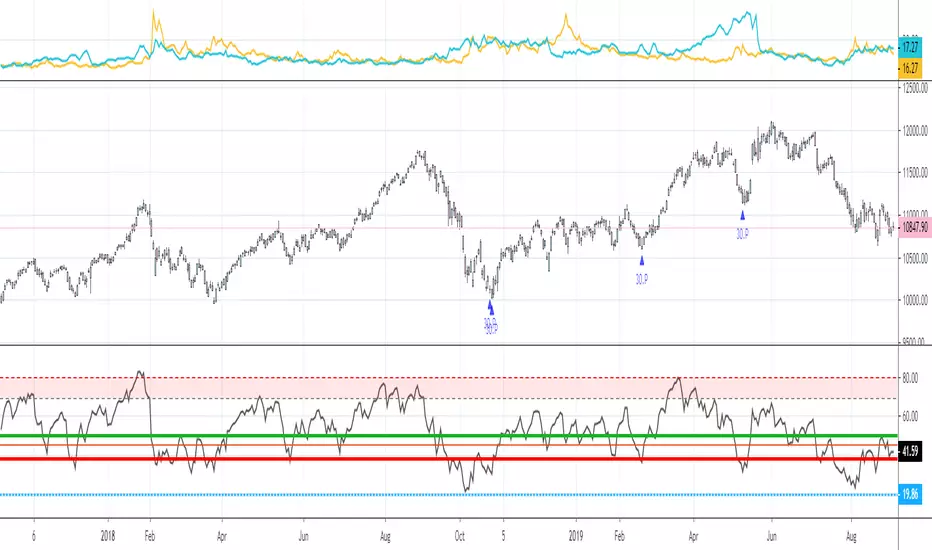932x550 pixels.
Task: Select the blue 30.P arrow marker near 11000 before Jun 2019
Action: (742, 216)
